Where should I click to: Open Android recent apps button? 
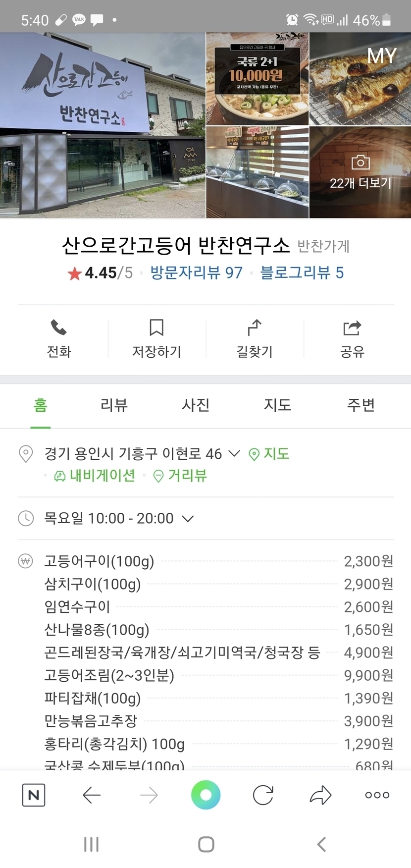click(x=91, y=844)
